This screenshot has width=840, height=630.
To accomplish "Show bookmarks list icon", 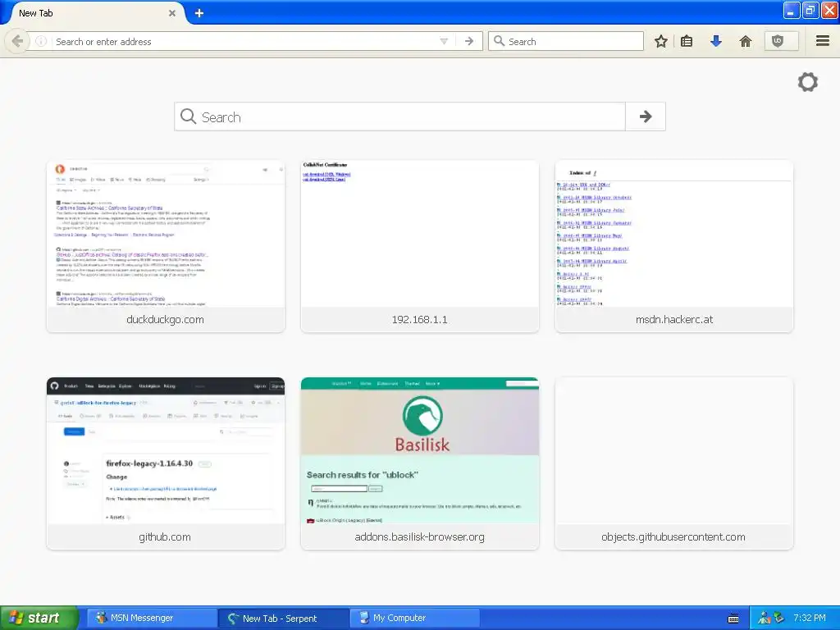I will [x=687, y=41].
